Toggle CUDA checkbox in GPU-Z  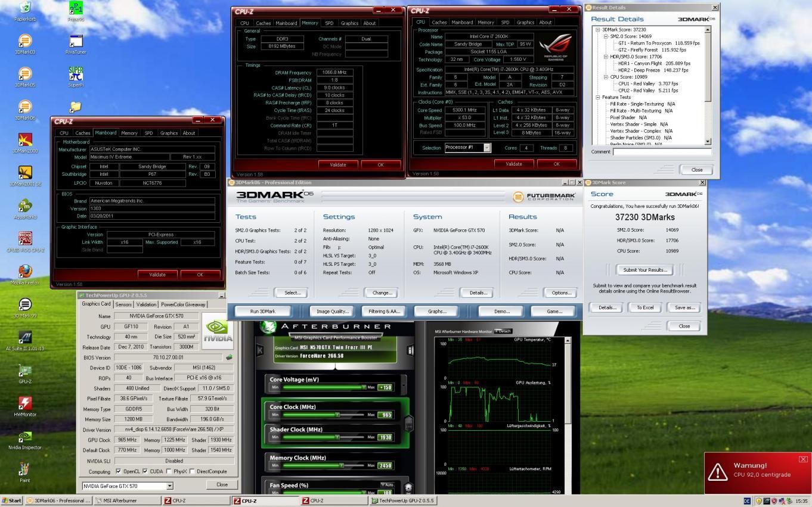(145, 471)
